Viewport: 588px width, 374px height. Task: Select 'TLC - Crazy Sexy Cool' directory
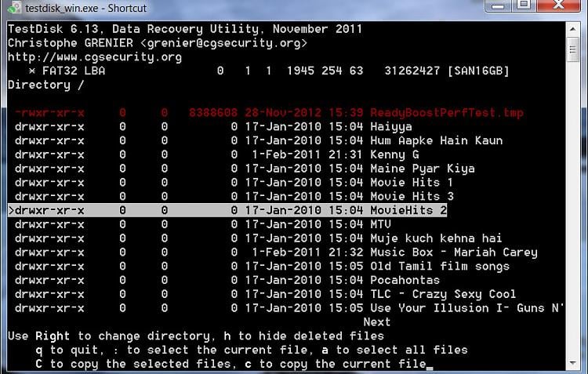[x=265, y=294]
